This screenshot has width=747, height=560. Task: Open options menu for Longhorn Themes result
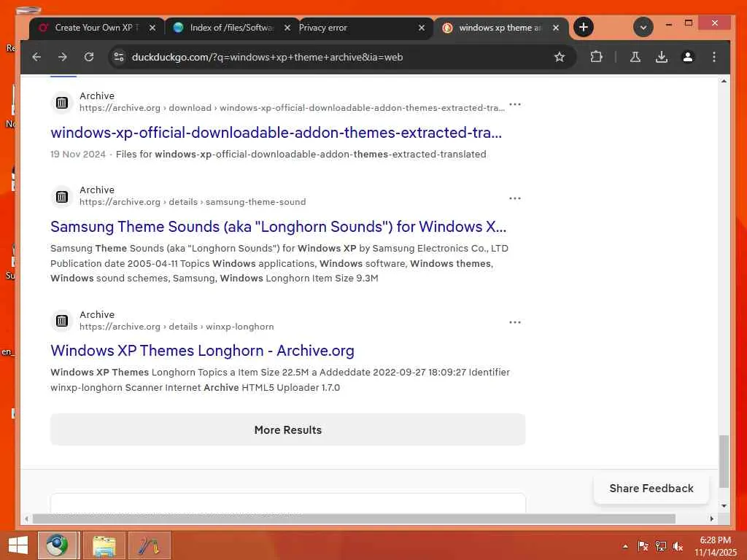click(x=515, y=322)
